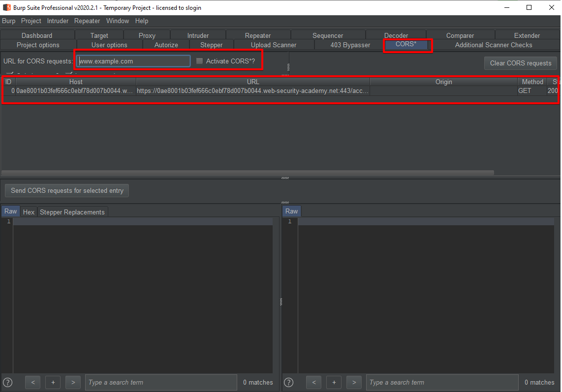Screen dimensions: 562x392
Task: Go to previous match in left editor search
Action: click(32, 382)
